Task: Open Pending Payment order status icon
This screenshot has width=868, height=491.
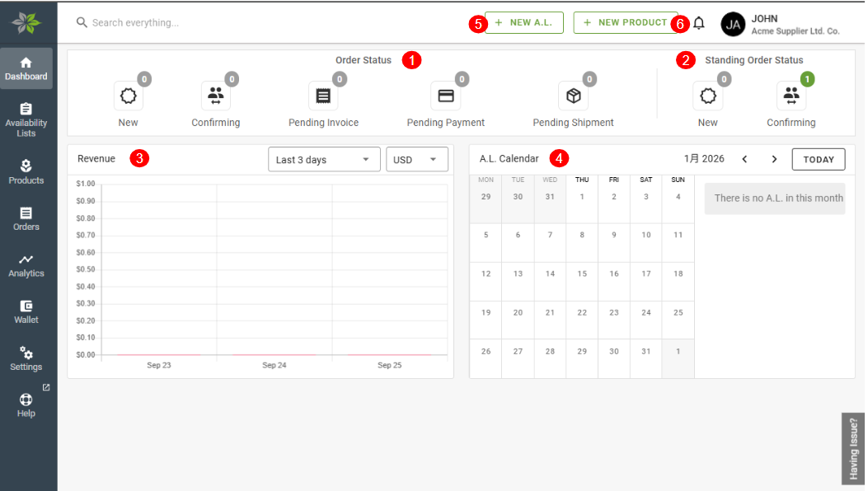Action: click(x=445, y=96)
